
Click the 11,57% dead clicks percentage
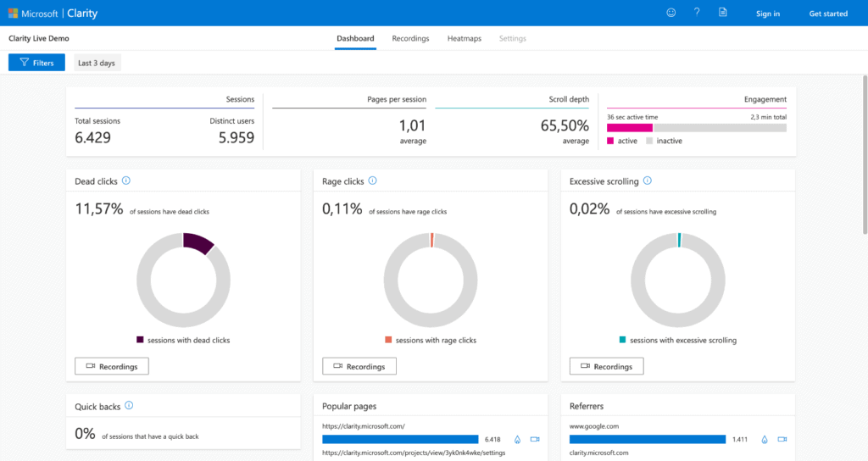pos(99,208)
